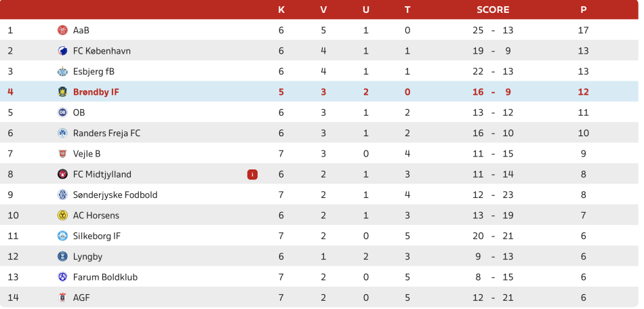Click the OB club logo
The height and width of the screenshot is (309, 644).
tap(62, 112)
